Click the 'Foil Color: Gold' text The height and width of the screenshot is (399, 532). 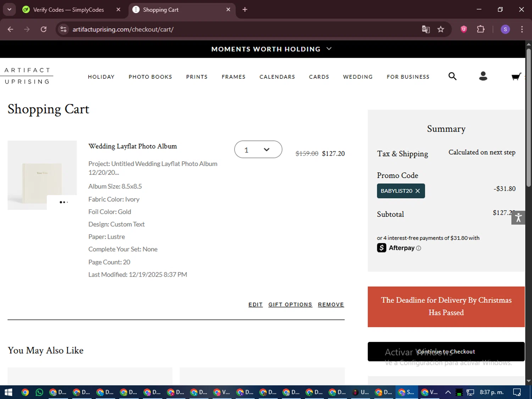coord(110,212)
